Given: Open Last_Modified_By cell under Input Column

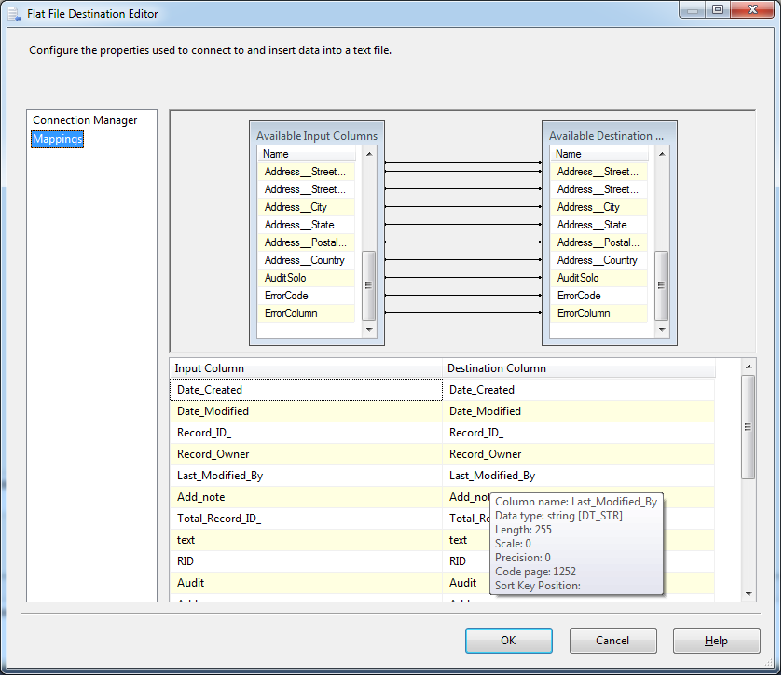Looking at the screenshot, I should point(307,477).
